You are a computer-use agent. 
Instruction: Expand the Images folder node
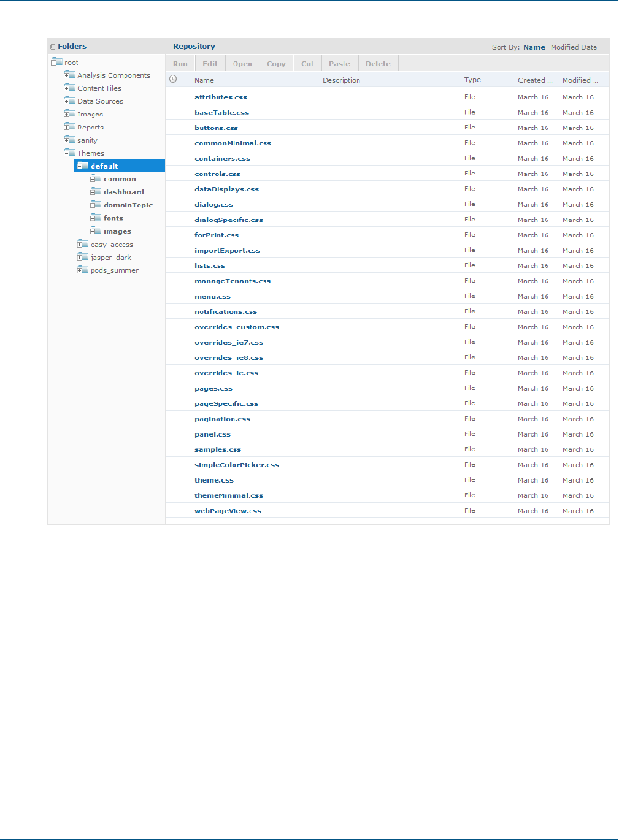(66, 114)
